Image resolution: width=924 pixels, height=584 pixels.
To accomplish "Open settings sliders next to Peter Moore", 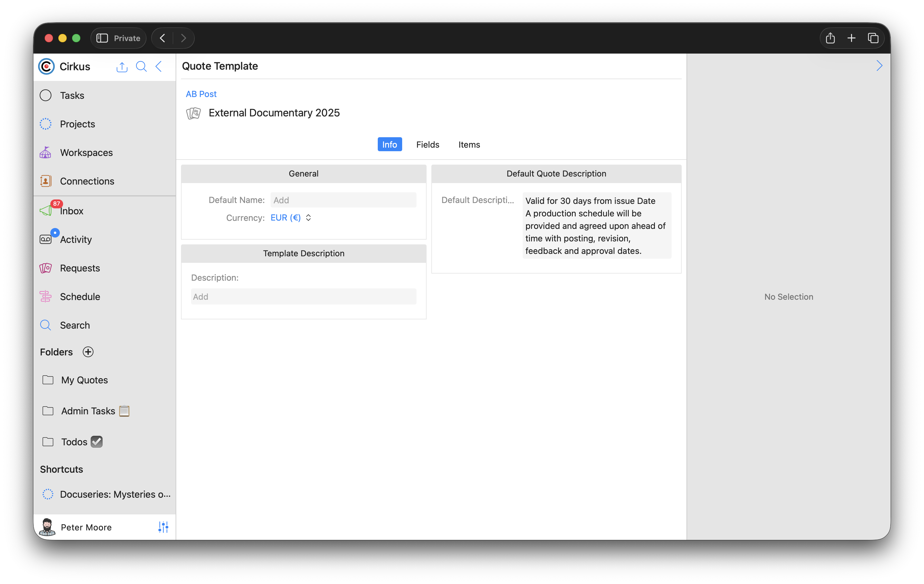I will [163, 527].
